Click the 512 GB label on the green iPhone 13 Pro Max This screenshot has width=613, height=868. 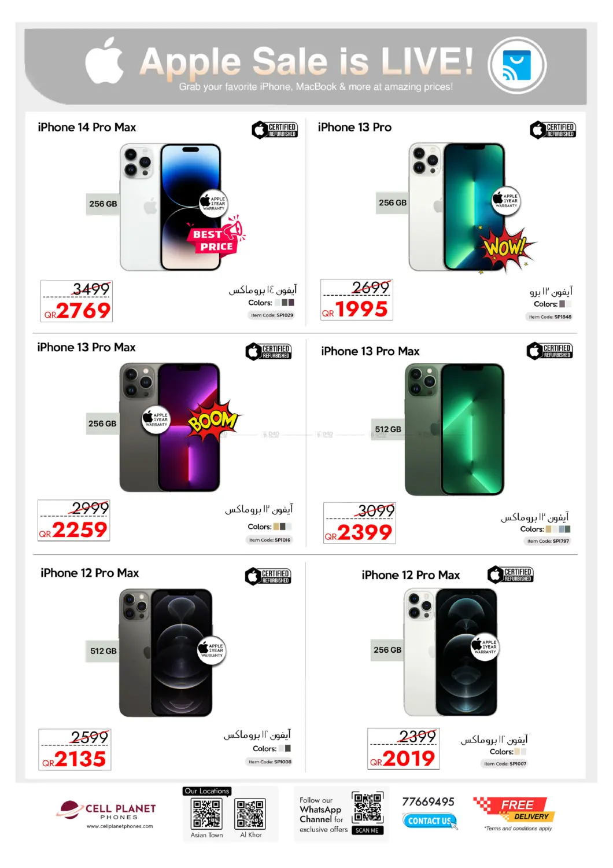[x=387, y=429]
